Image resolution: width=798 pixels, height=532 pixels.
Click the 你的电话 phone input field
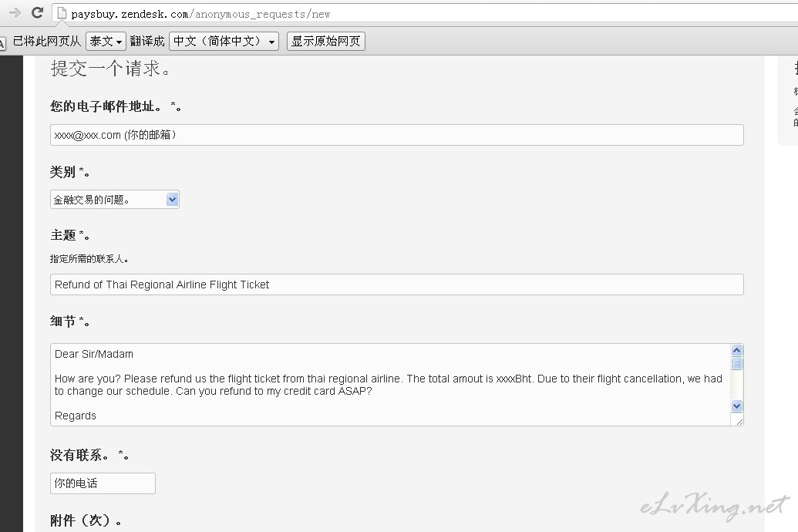pyautogui.click(x=103, y=483)
